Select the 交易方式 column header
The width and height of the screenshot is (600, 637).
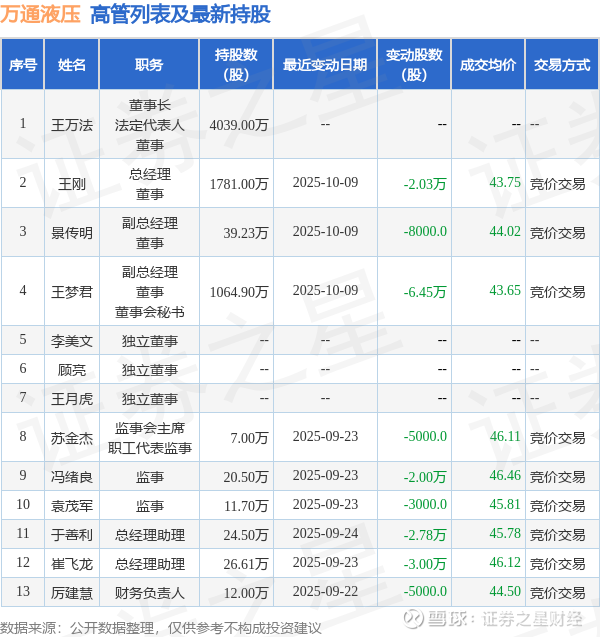pos(562,65)
